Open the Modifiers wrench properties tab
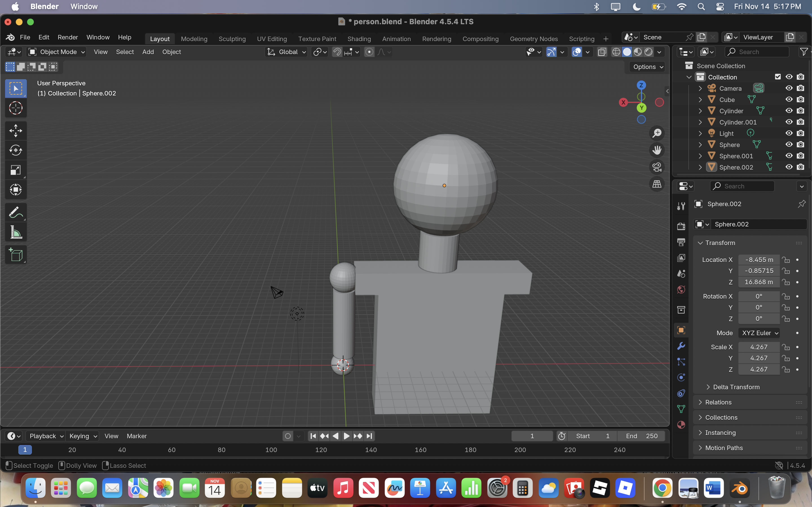The width and height of the screenshot is (812, 507). [681, 346]
